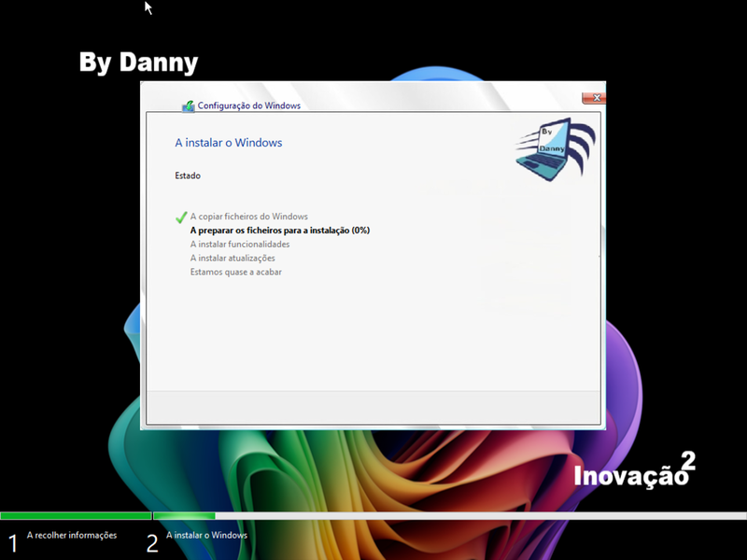Click the completed first progress bar segment

point(76,516)
